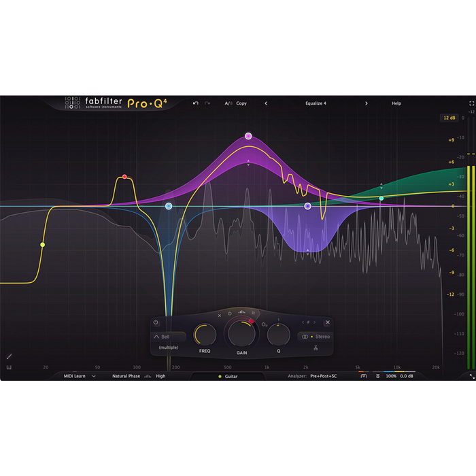Image resolution: width=476 pixels, height=476 pixels.
Task: Toggle band bypass power button in band panel
Action: pos(156,322)
